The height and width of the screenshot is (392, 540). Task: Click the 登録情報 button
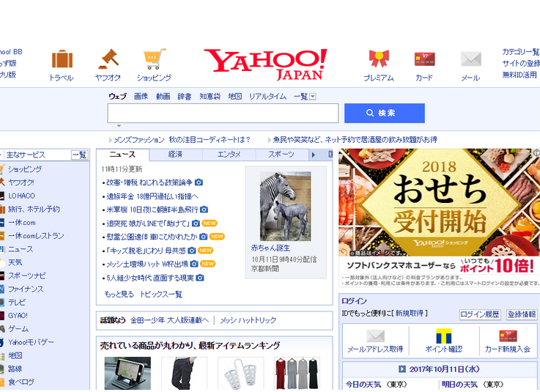[522, 314]
